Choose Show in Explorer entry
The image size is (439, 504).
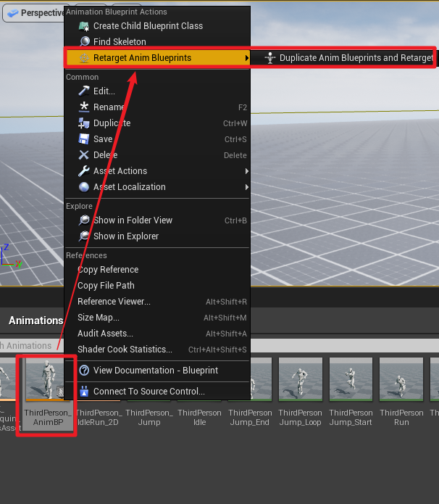[157, 236]
